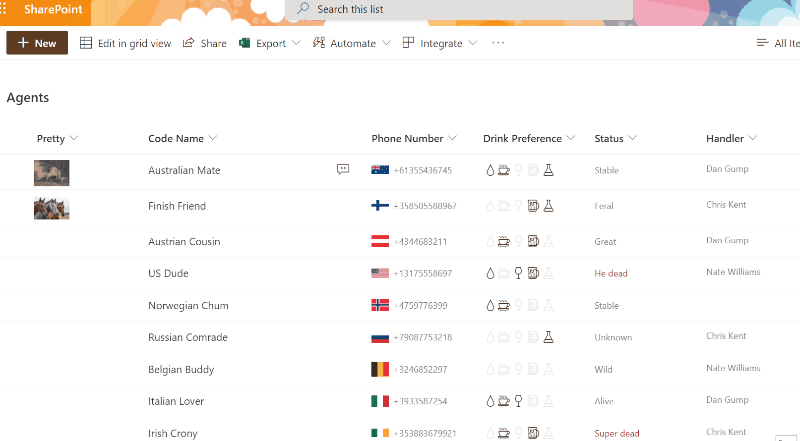Click the SharePoint home link
Viewport: 800px width, 441px height.
coord(53,9)
